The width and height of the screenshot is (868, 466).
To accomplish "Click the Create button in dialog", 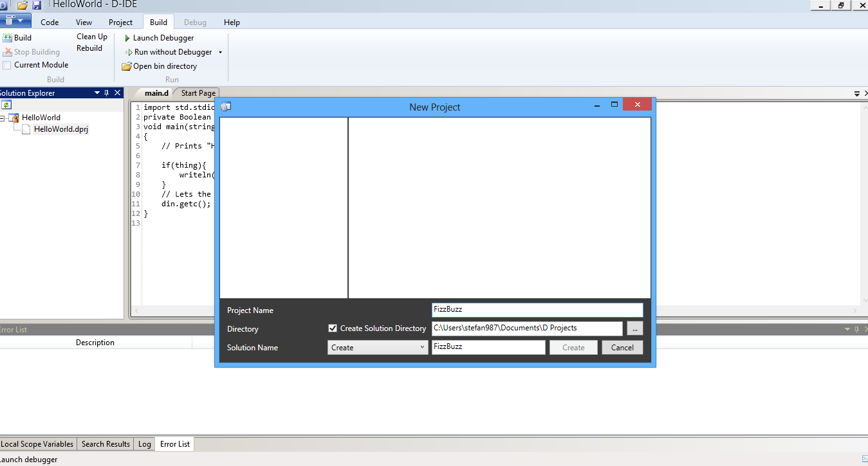I will pyautogui.click(x=573, y=347).
